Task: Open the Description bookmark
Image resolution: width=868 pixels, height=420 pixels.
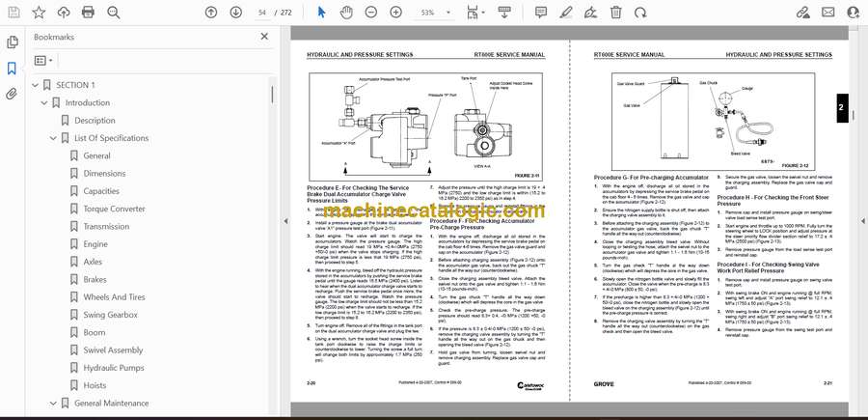Action: [95, 121]
